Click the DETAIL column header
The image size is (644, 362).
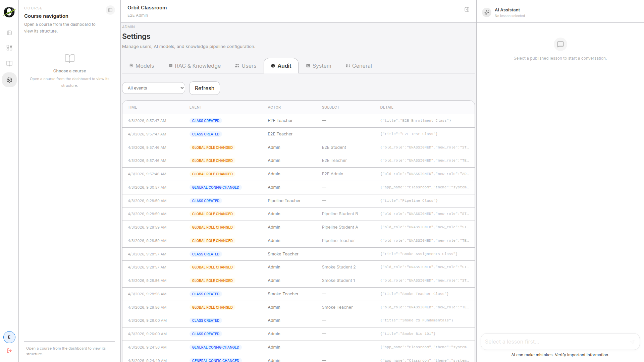387,107
